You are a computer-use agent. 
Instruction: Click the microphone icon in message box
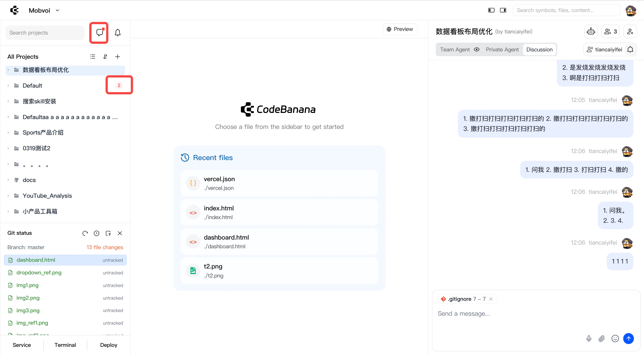(x=589, y=338)
